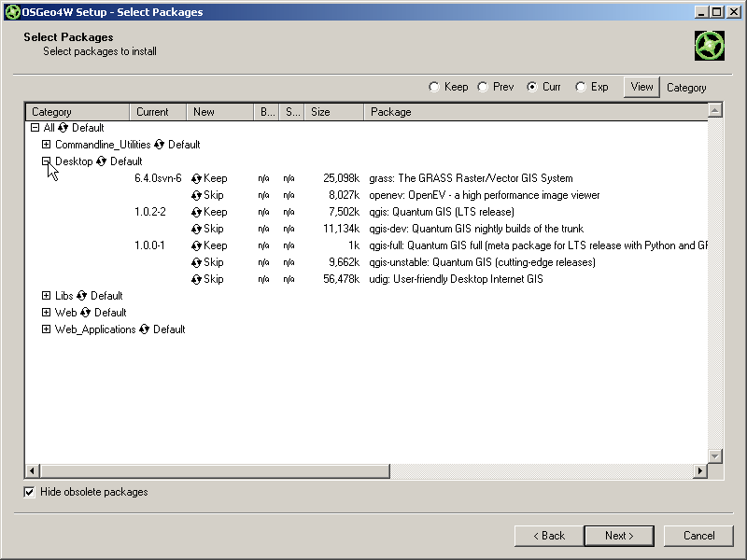Collapse the All tree node
The height and width of the screenshot is (560, 747).
[35, 128]
